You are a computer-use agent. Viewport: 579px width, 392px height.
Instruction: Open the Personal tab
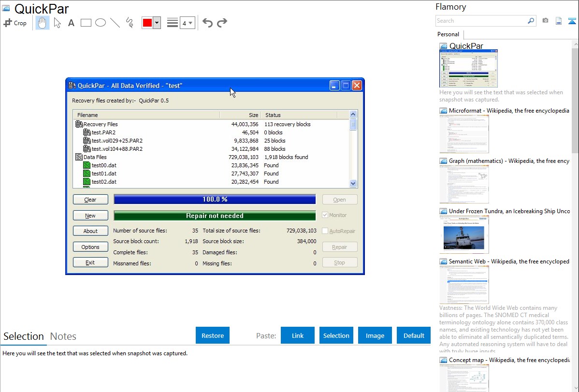[448, 34]
